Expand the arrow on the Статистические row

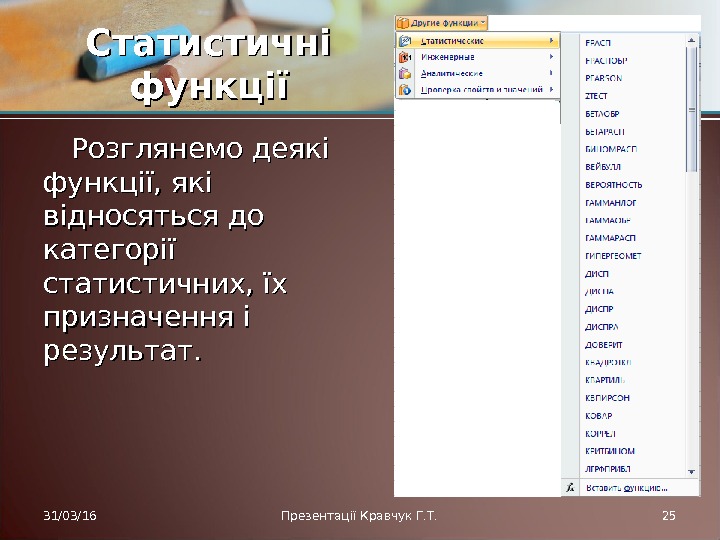(x=551, y=41)
